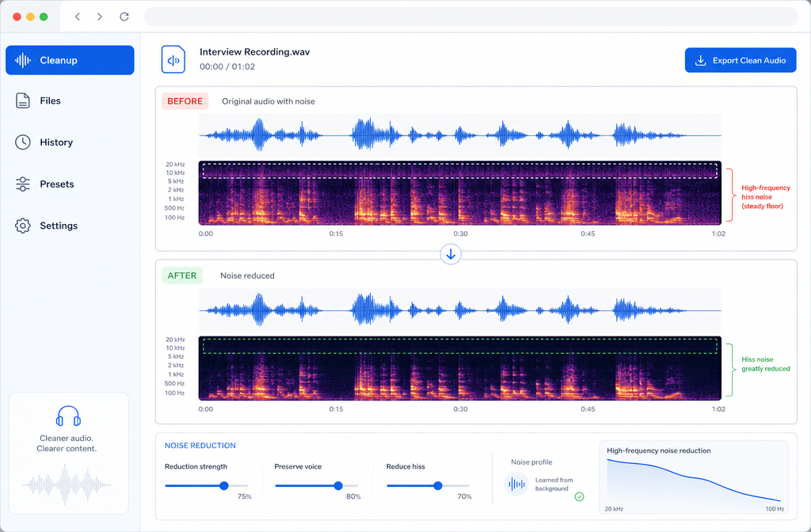The height and width of the screenshot is (532, 811).
Task: Click the Cleanup waveform icon in sidebar
Action: tap(23, 60)
